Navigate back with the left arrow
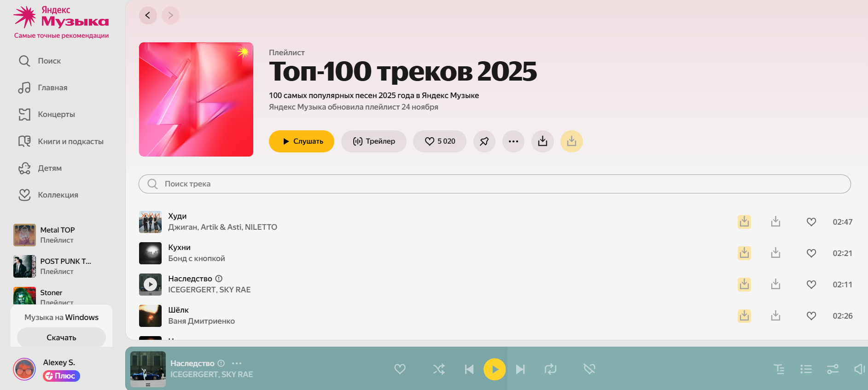Screen dimensions: 868x390 148,15
